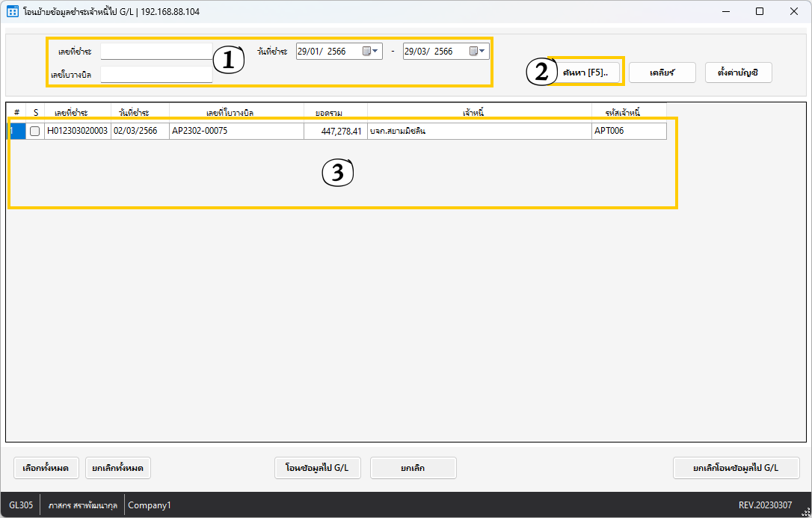Select cell AP2302-00075 in the grid
Screen dimensions: 812x518
coord(236,131)
